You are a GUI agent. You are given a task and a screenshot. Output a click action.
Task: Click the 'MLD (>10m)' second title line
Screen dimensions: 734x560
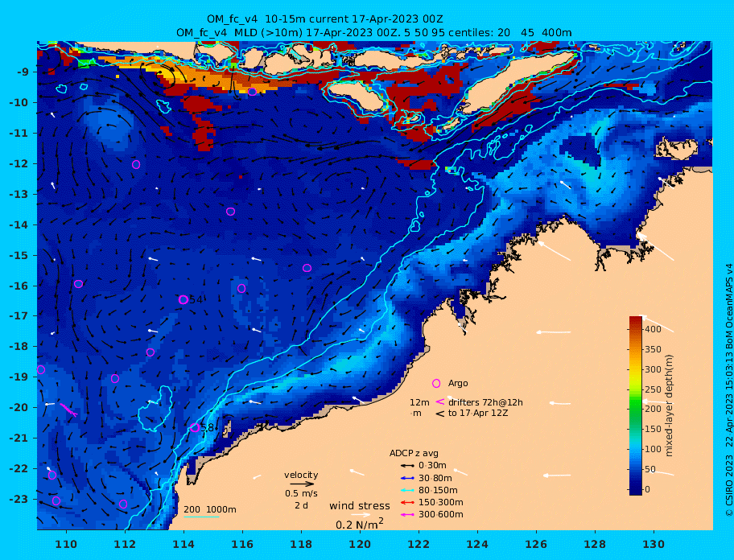click(x=374, y=33)
